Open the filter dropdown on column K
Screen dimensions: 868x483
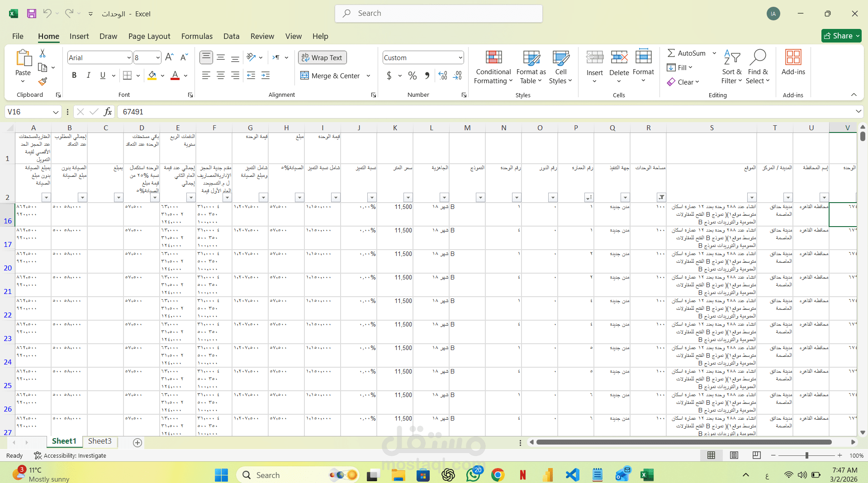tap(408, 198)
